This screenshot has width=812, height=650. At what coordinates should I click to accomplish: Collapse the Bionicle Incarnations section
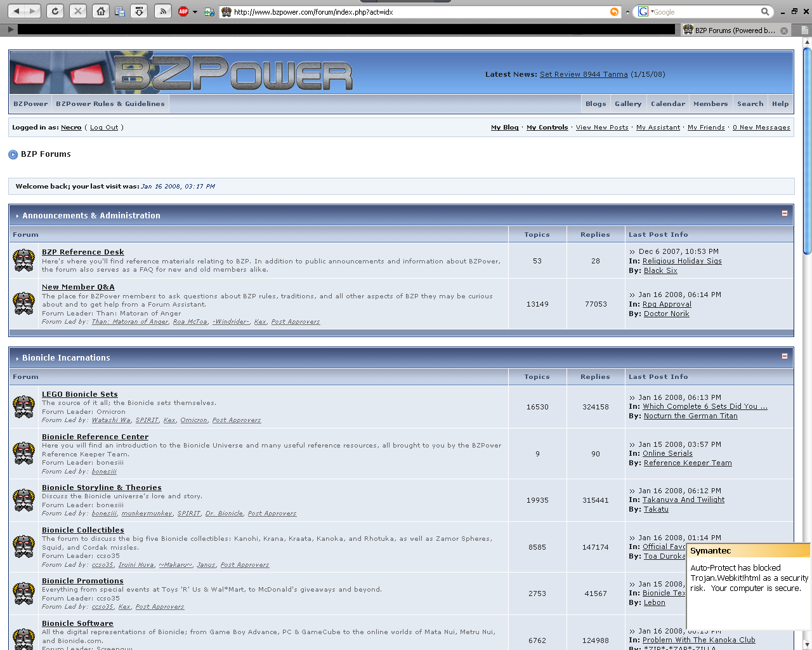[x=785, y=357]
